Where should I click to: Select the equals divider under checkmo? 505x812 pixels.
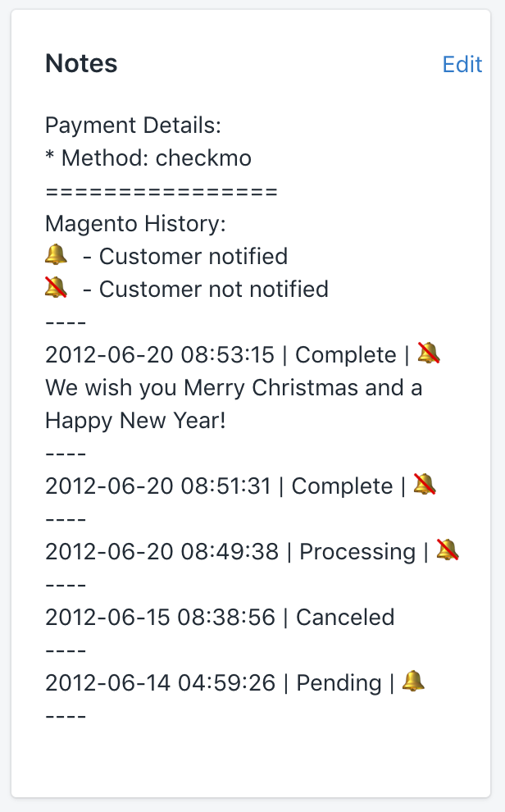click(160, 190)
